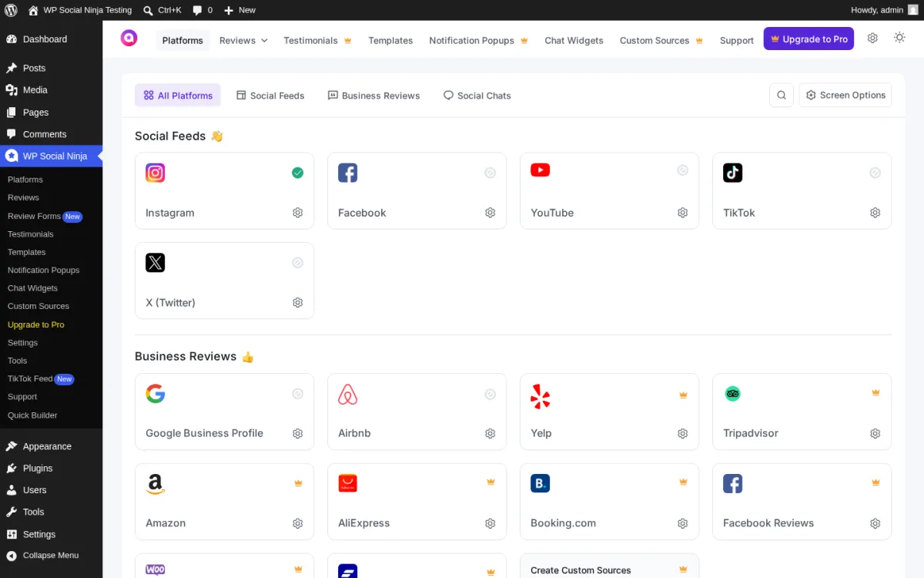
Task: Open comments bubble in admin bar
Action: point(203,10)
